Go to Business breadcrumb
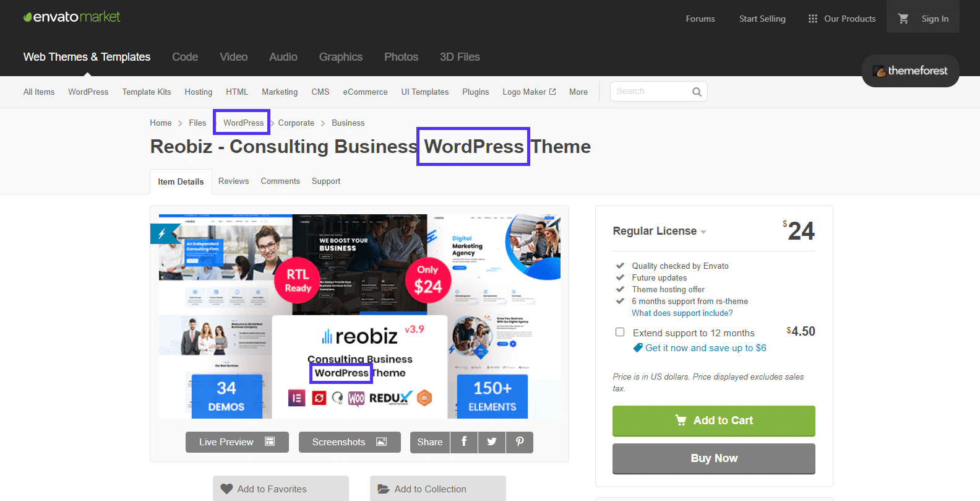Viewport: 980px width, 501px height. point(348,123)
